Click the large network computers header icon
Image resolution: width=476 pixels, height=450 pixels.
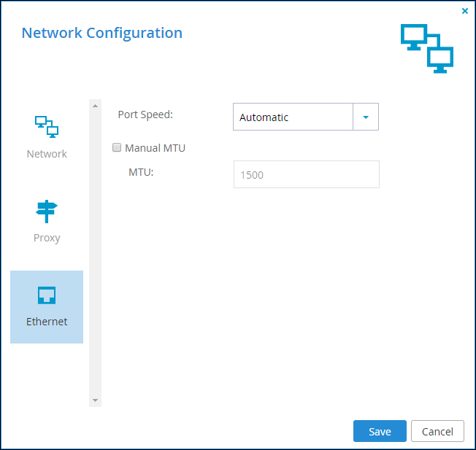[427, 49]
